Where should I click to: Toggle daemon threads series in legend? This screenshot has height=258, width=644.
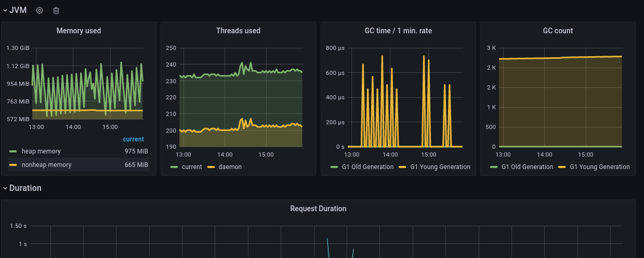coord(229,167)
